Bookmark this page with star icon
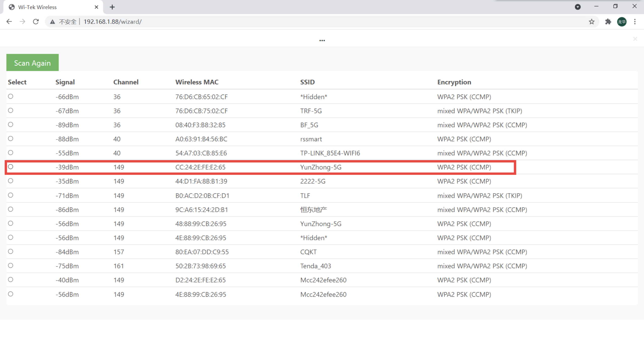Screen dimensions: 644x345 coord(591,22)
